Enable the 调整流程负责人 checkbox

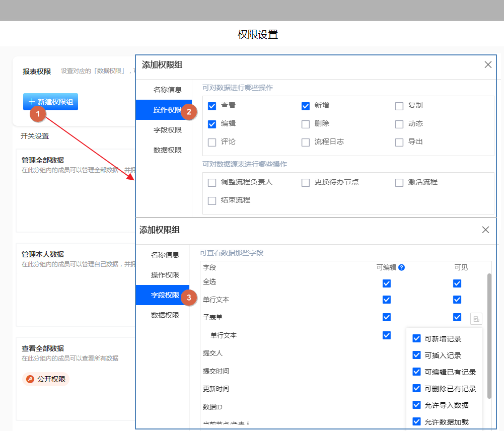pyautogui.click(x=212, y=182)
